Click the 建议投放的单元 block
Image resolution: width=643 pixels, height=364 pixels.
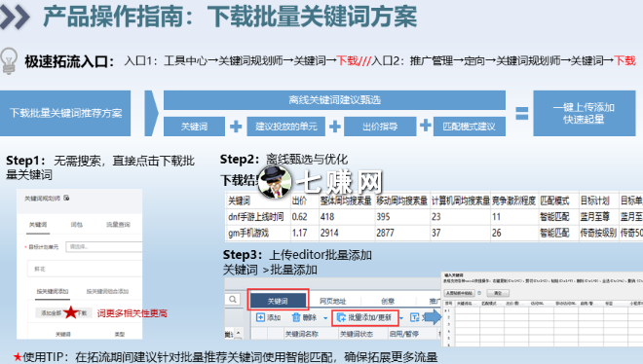285,127
